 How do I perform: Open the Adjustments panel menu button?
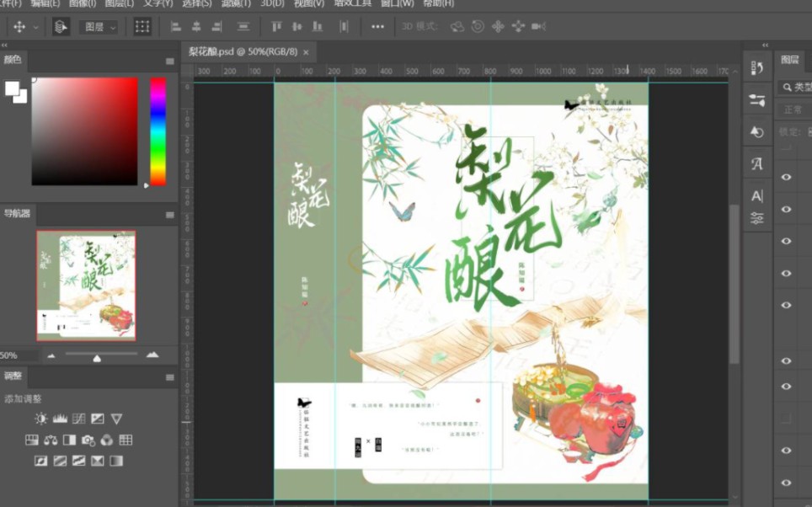[x=171, y=376]
